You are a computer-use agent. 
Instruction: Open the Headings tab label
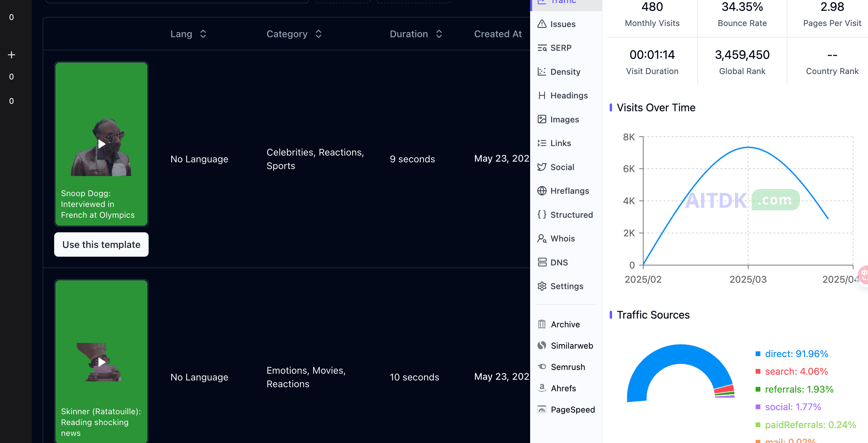[x=569, y=95]
